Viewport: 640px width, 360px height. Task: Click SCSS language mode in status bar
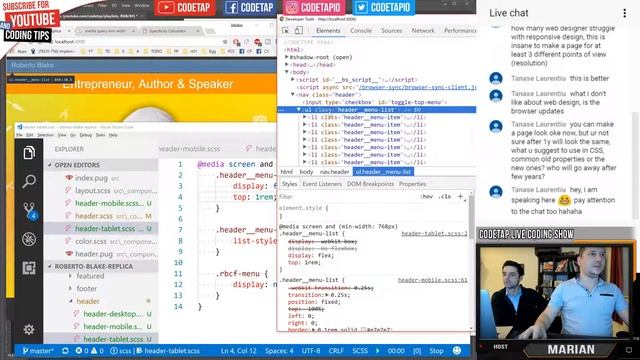click(x=360, y=351)
